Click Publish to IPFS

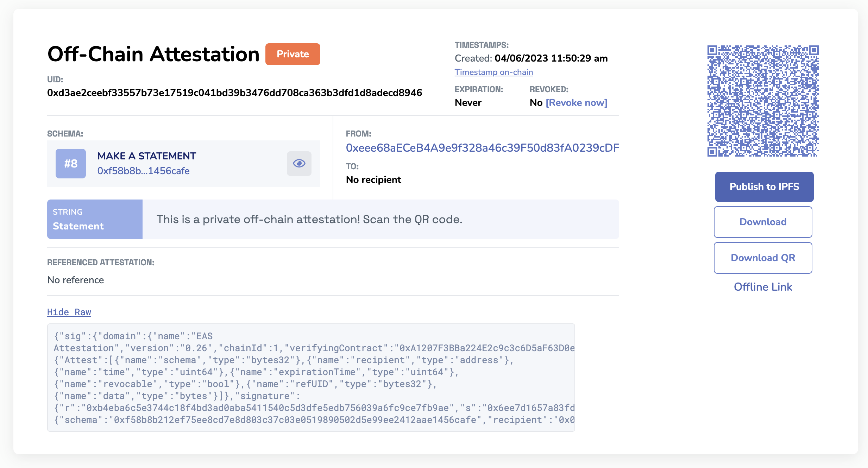pos(764,187)
